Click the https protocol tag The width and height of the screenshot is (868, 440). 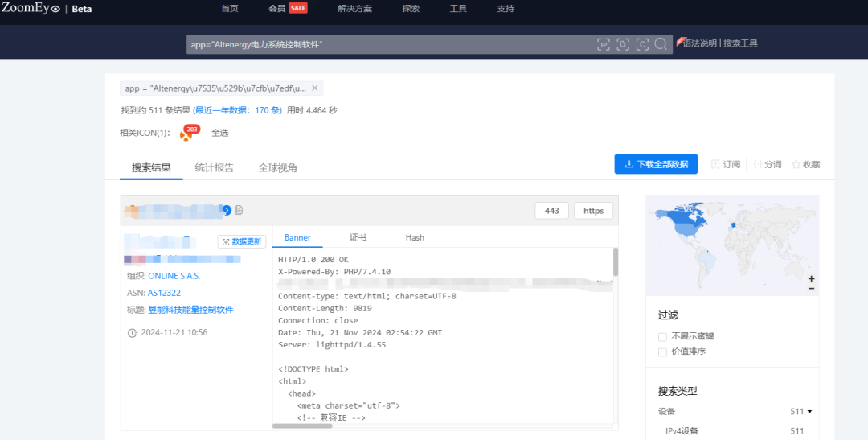593,211
